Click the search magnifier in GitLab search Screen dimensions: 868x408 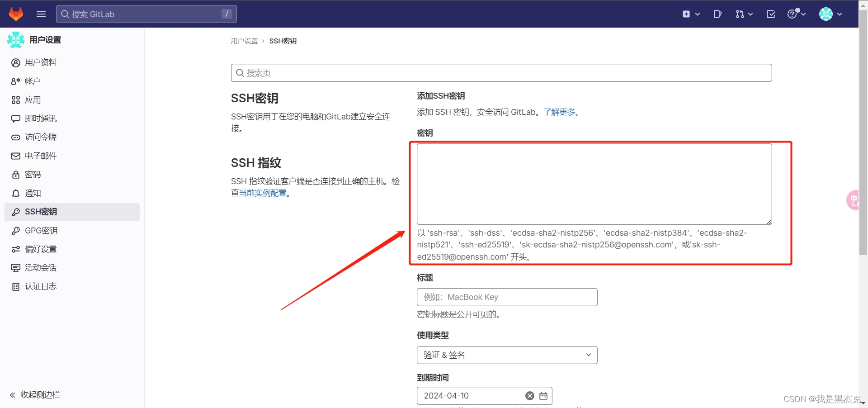[x=65, y=14]
